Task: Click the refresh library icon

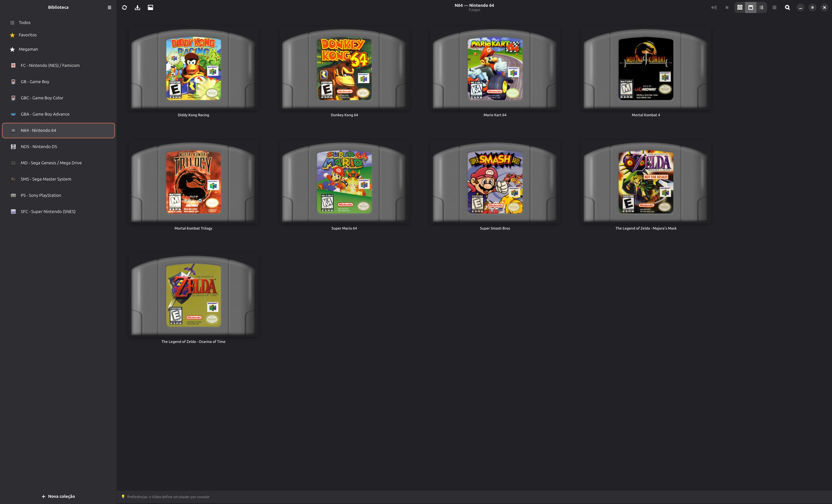Action: pyautogui.click(x=124, y=7)
